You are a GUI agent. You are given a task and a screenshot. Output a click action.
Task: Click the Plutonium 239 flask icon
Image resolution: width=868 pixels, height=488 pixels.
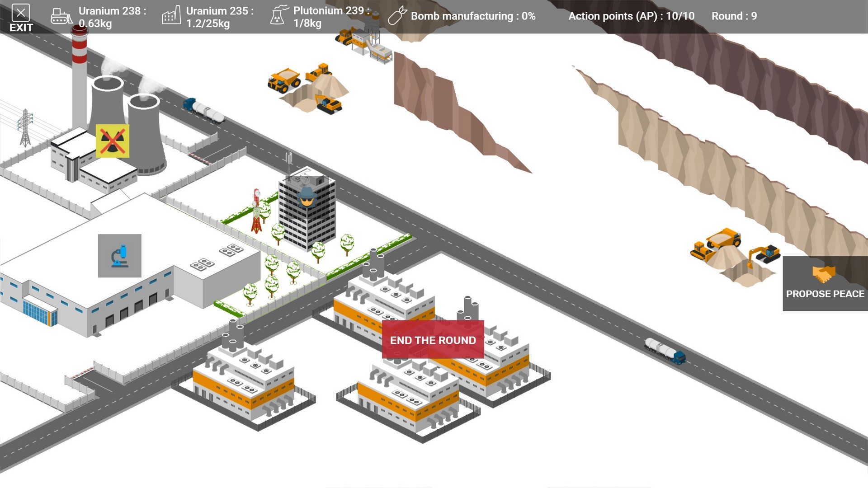pyautogui.click(x=278, y=15)
